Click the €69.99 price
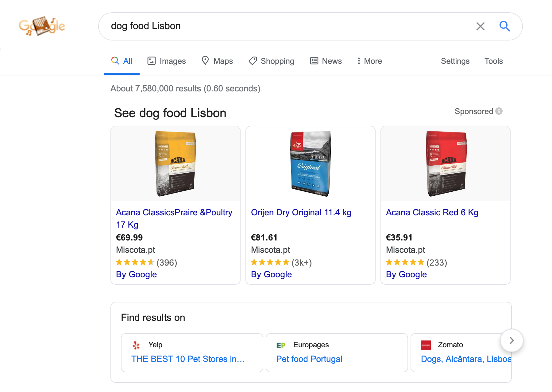Image resolution: width=552 pixels, height=392 pixels. pos(129,237)
